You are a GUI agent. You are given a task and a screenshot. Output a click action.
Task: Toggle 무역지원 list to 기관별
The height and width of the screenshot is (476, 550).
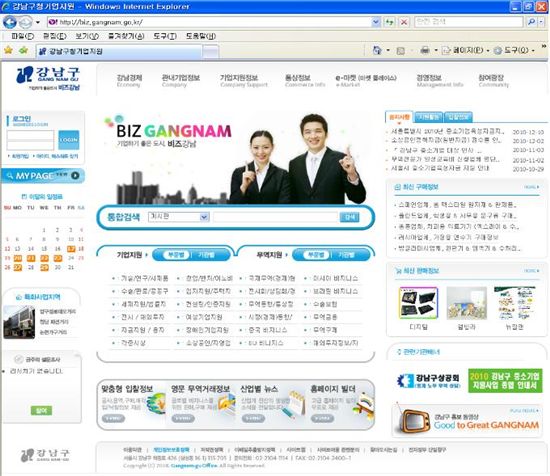[x=346, y=255]
